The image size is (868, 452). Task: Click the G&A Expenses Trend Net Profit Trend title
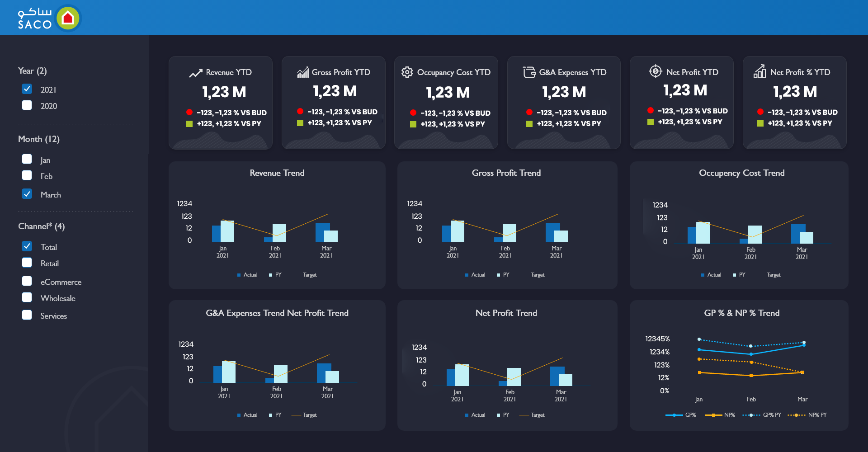click(277, 313)
